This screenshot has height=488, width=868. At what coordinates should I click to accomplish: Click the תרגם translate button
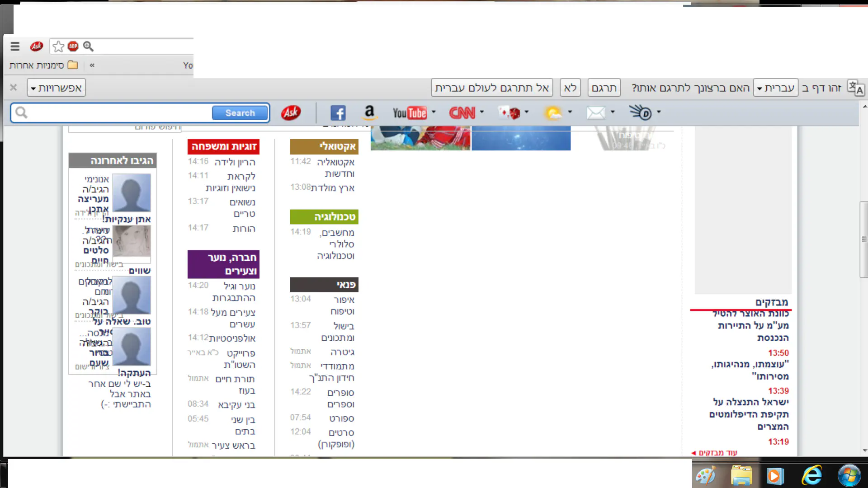tap(604, 88)
